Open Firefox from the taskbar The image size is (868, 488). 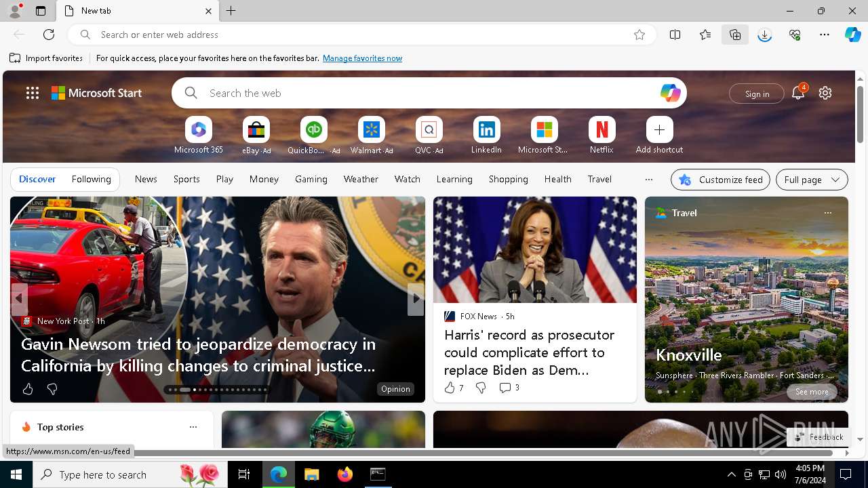coord(344,474)
